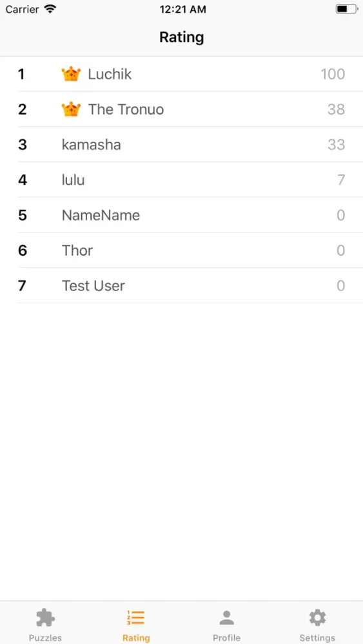Switch to the Puzzles tab label
Screen dimensions: 363x644
pos(45,638)
